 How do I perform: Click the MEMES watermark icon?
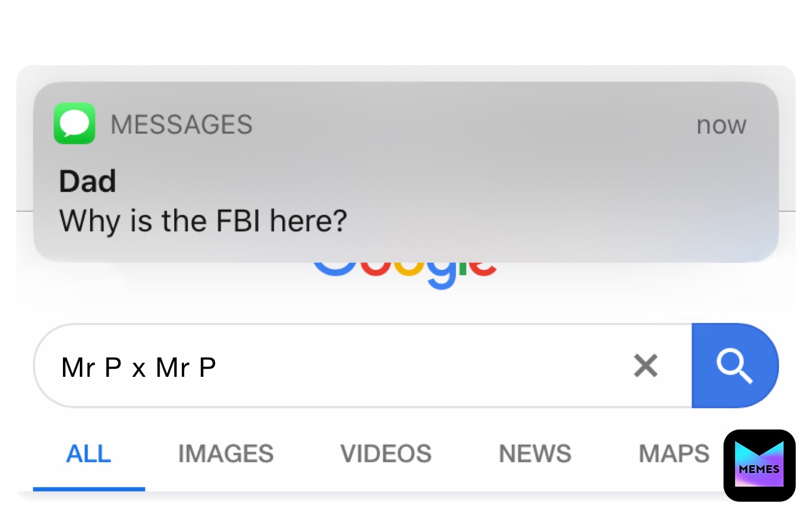point(758,466)
